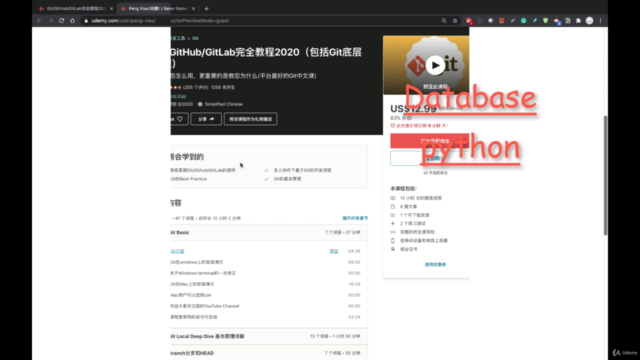Open the puzzle-piece extensions menu

(578, 20)
